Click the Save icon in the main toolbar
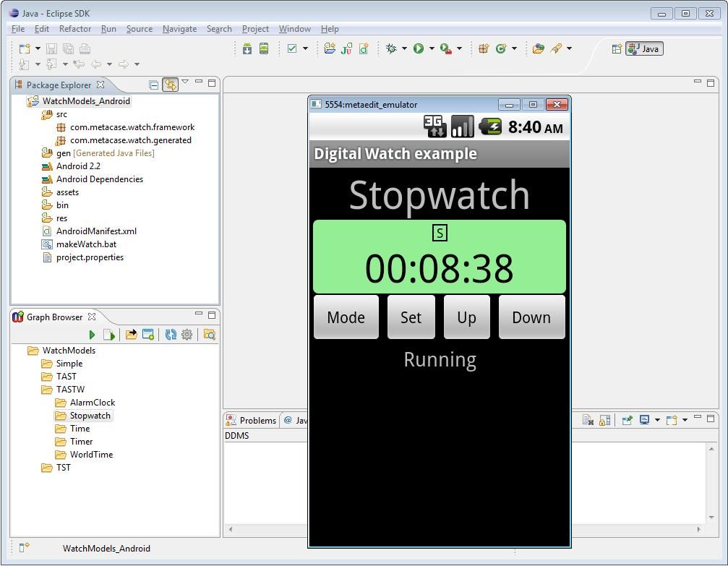The image size is (728, 566). pos(51,48)
